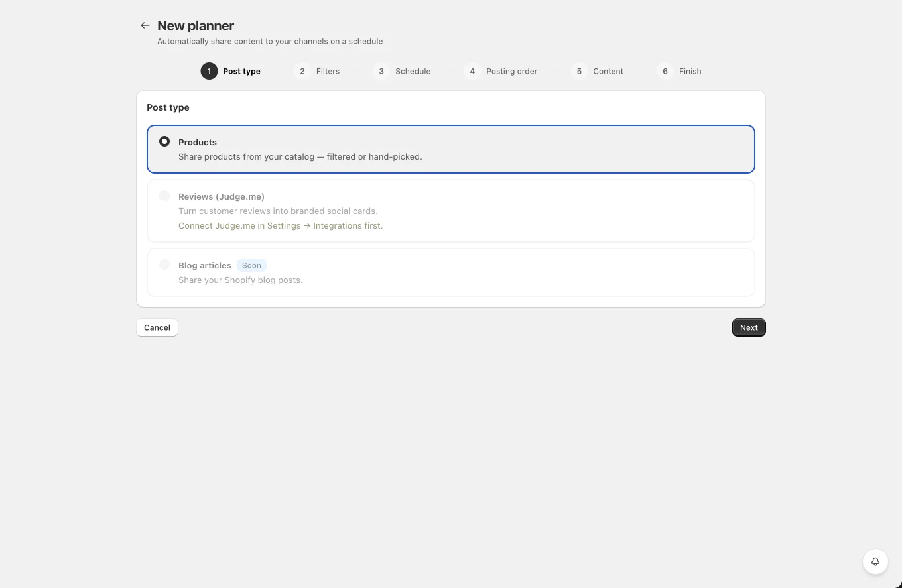This screenshot has height=588, width=902.
Task: Open the Content step label
Action: pos(608,71)
